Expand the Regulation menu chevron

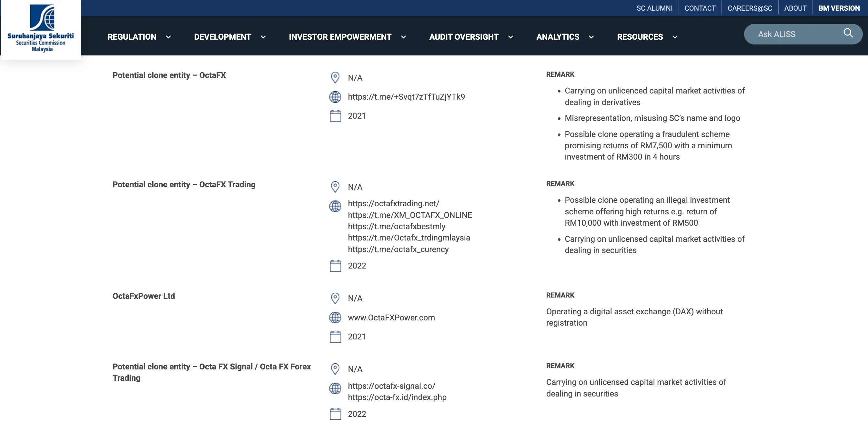point(168,37)
